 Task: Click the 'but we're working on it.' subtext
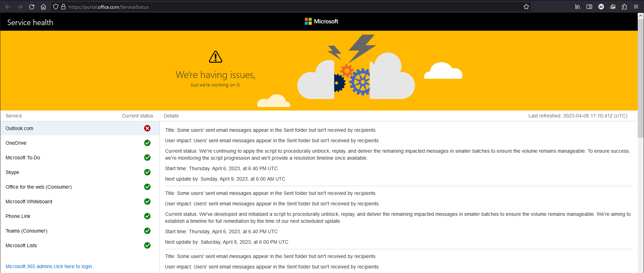click(216, 85)
